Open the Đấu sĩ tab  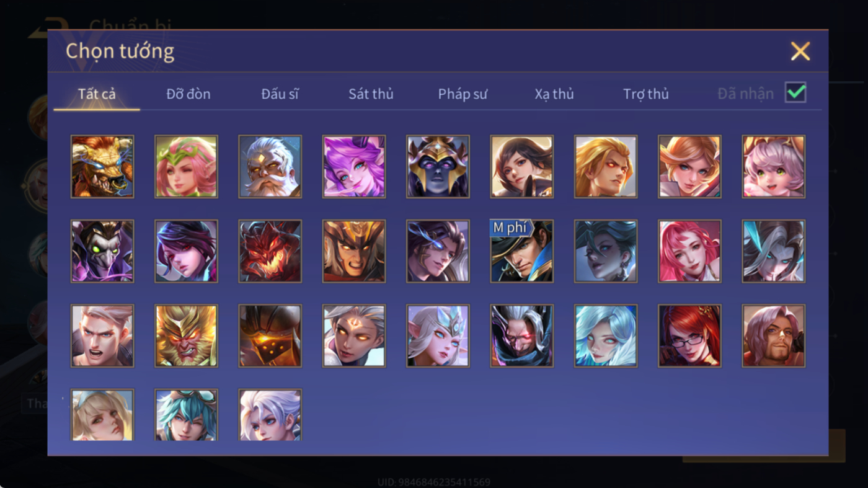(x=280, y=94)
